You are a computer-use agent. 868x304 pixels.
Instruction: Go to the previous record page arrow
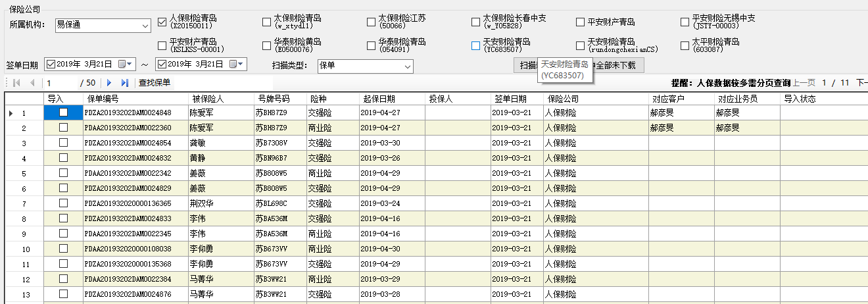[32, 83]
